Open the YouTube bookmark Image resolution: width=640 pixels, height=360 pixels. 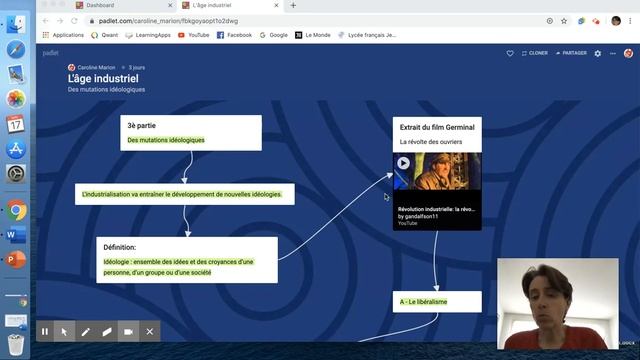click(194, 35)
